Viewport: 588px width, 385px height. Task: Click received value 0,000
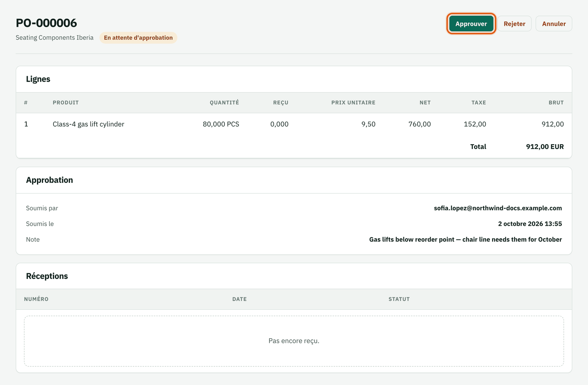(279, 124)
